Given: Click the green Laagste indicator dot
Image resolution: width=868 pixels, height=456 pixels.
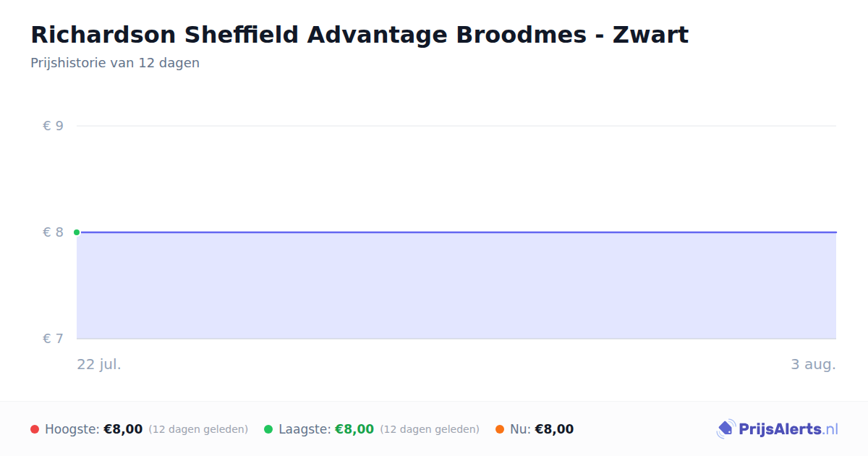Looking at the screenshot, I should [x=268, y=429].
